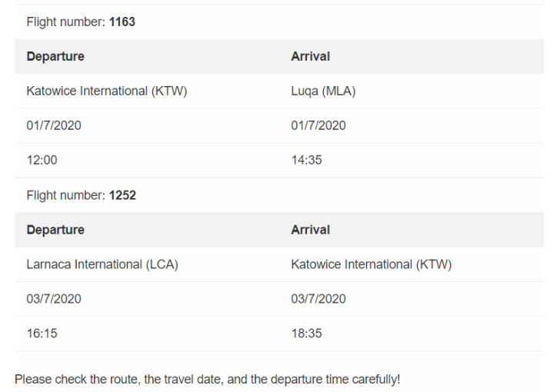
Task: Click the 18:35 arrival time
Action: click(306, 334)
